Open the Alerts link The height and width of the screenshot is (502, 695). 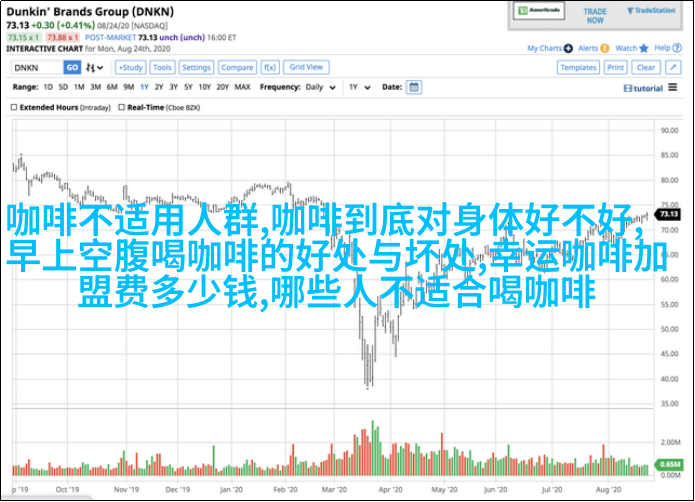click(x=588, y=48)
